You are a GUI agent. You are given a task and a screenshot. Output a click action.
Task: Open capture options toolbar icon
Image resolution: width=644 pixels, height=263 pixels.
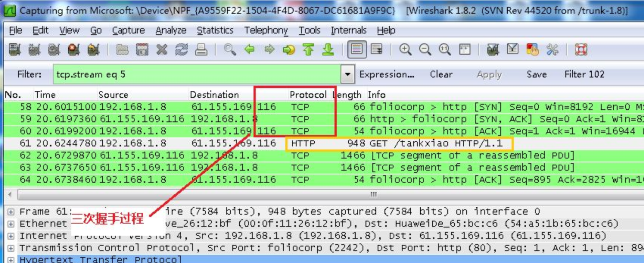click(34, 49)
